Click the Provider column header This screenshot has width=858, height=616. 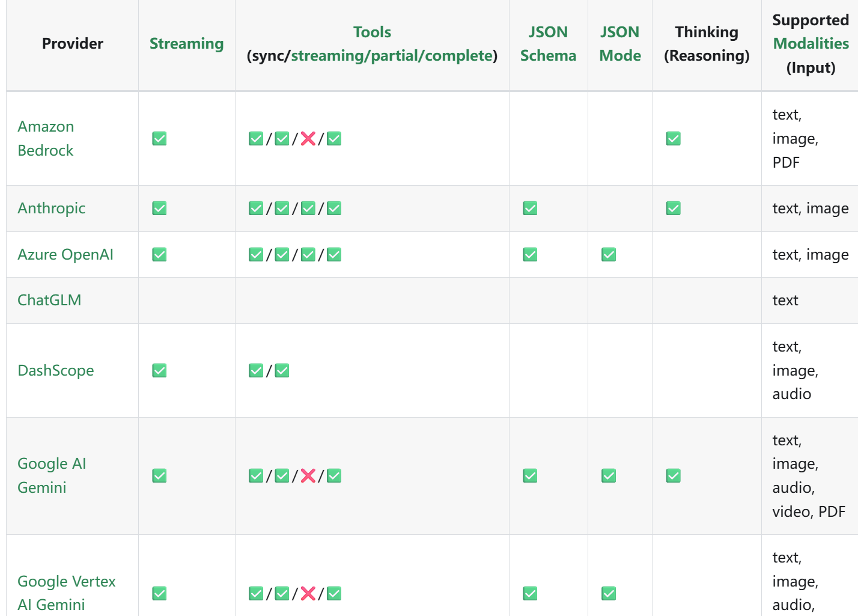coord(73,44)
